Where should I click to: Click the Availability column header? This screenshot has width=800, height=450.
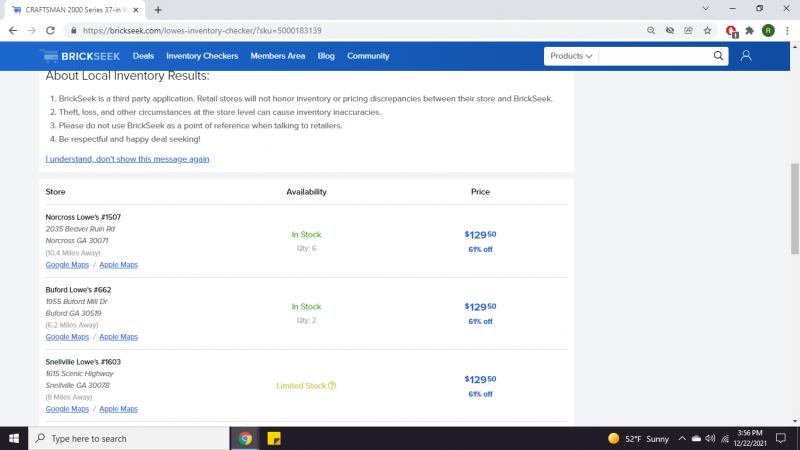click(306, 192)
